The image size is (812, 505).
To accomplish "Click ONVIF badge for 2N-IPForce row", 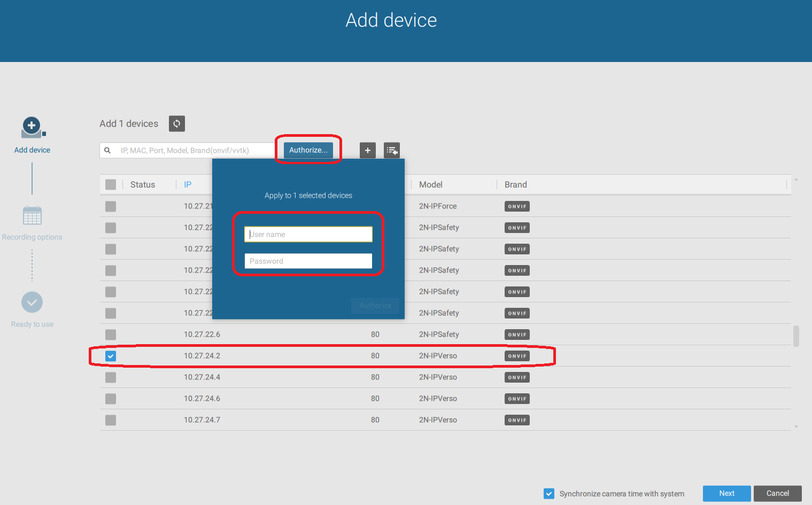I will (x=516, y=206).
